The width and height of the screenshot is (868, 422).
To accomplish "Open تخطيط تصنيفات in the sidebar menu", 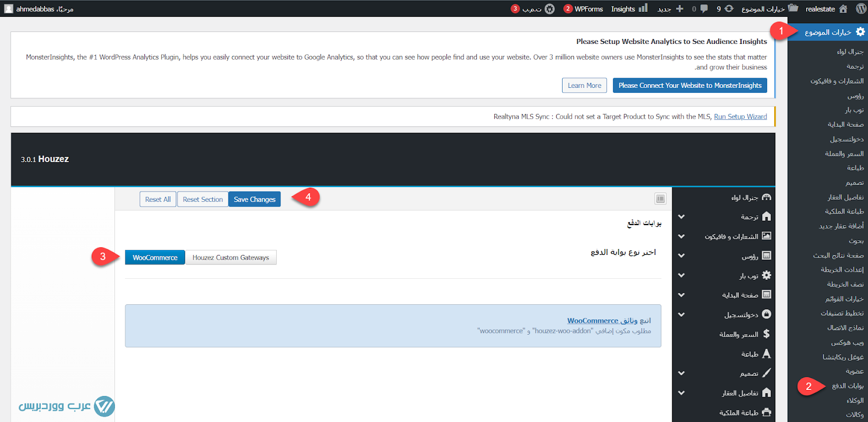I will tap(842, 313).
